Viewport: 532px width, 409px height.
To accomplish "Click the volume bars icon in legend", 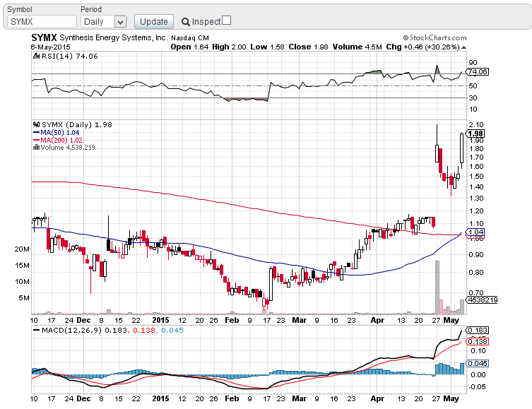I will (x=36, y=147).
